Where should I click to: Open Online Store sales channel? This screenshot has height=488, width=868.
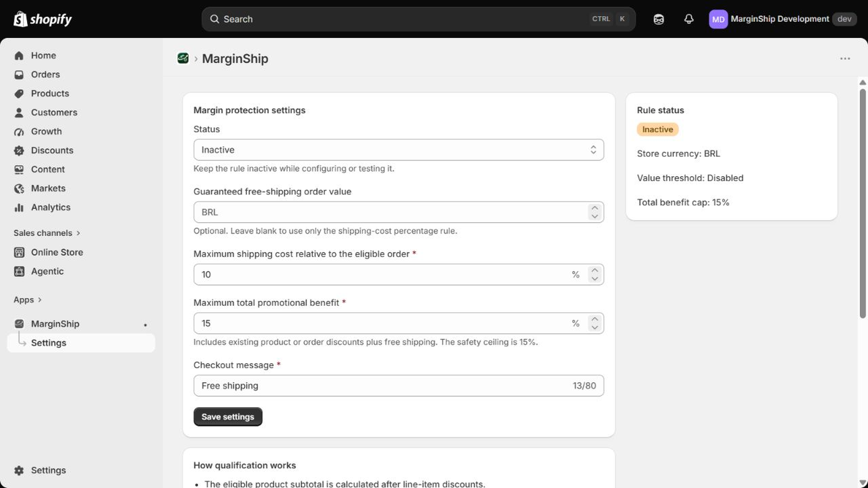coord(81,252)
